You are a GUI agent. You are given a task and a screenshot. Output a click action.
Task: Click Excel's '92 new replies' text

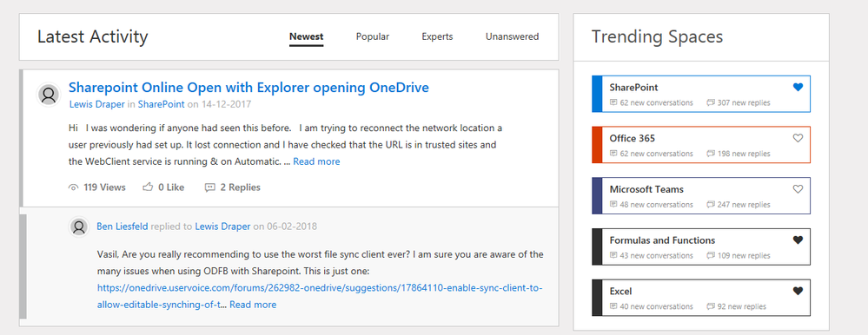point(742,306)
